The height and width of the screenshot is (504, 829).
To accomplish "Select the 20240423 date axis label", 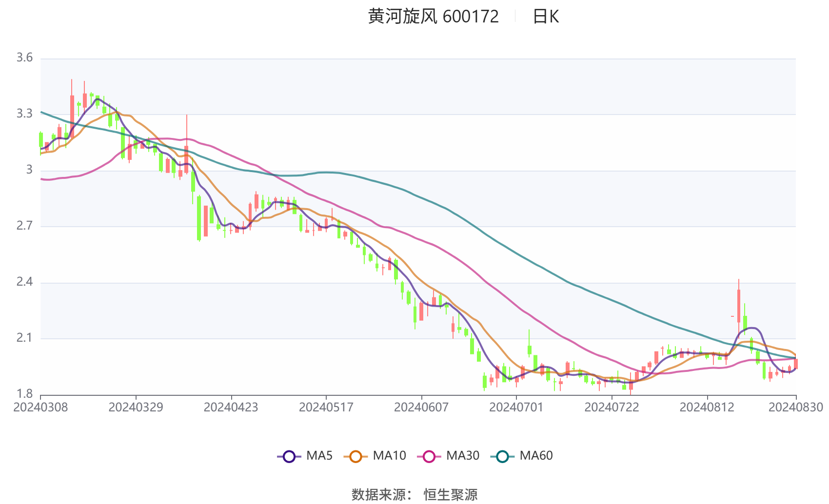I will click(x=231, y=407).
